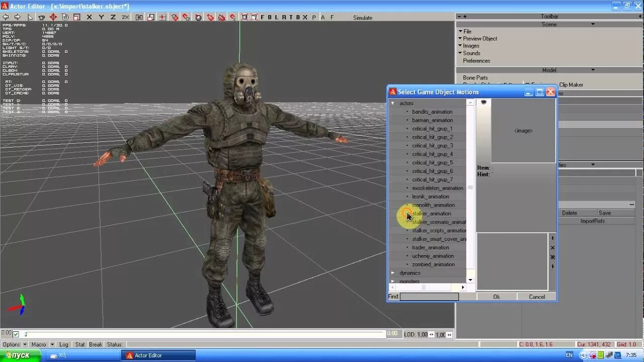This screenshot has width=644, height=362.
Task: Choose the Select arrow pointer tool
Action: coord(30,17)
